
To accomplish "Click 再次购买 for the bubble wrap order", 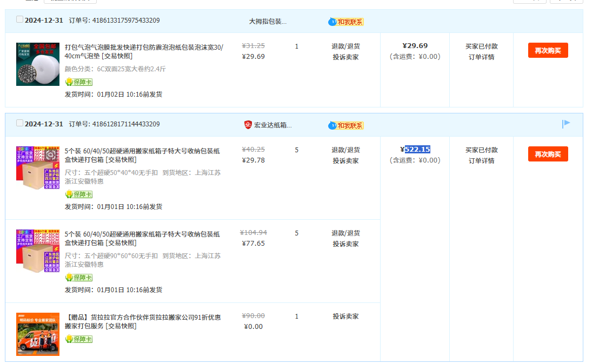I will click(x=548, y=50).
